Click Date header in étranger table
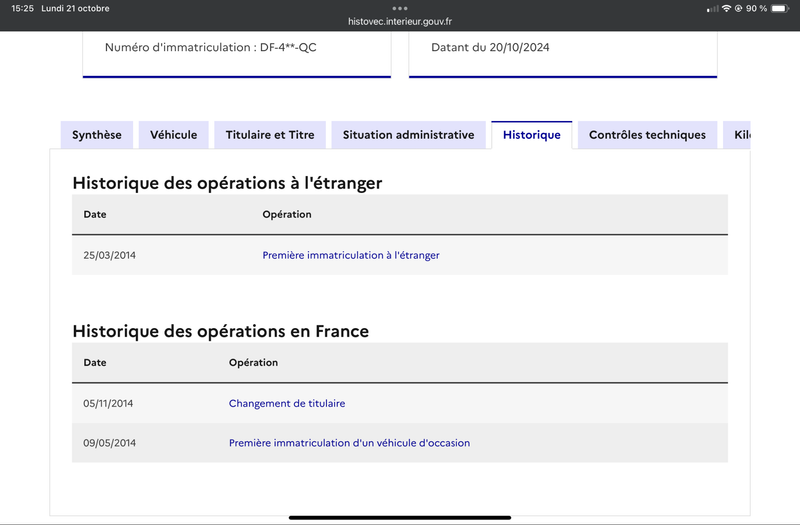800x525 pixels. (x=95, y=214)
